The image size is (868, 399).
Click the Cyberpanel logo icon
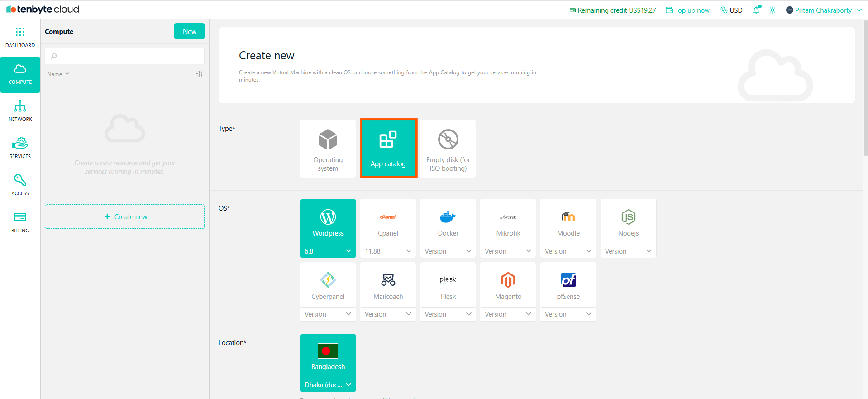tap(328, 280)
